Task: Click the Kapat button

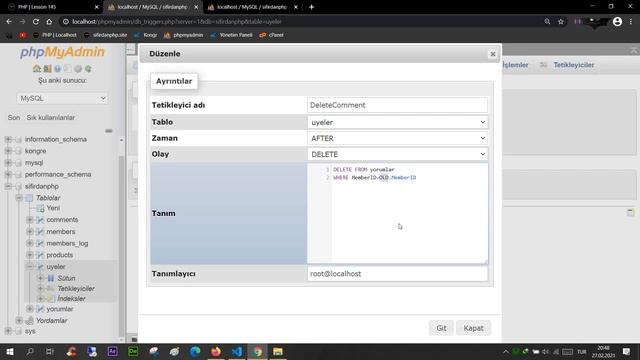Action: 473,328
